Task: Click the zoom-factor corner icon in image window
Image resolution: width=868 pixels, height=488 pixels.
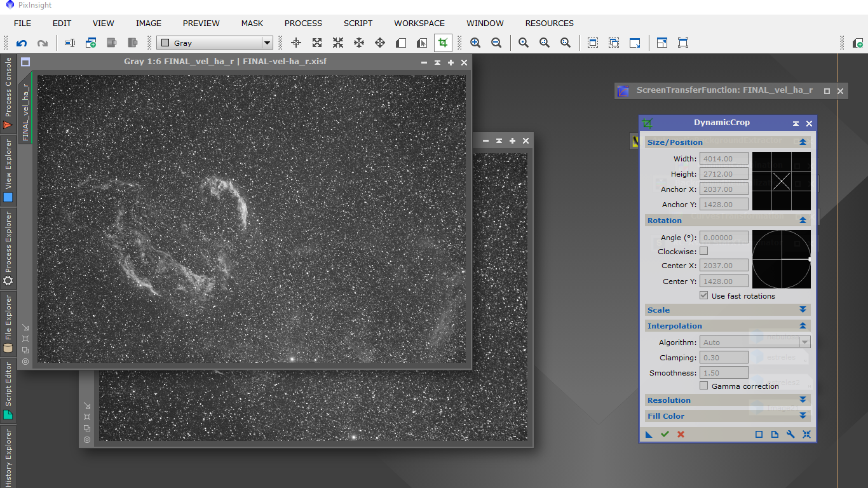Action: point(25,328)
